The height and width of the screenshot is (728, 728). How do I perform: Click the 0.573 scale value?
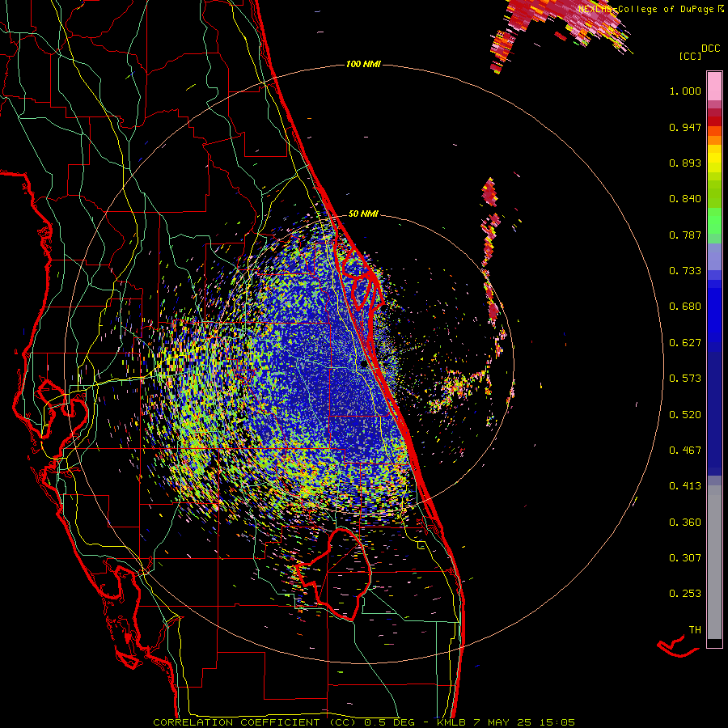click(685, 379)
